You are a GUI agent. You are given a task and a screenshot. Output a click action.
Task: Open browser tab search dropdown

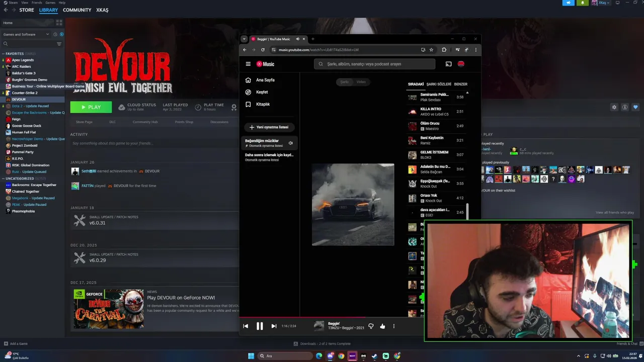pyautogui.click(x=244, y=39)
